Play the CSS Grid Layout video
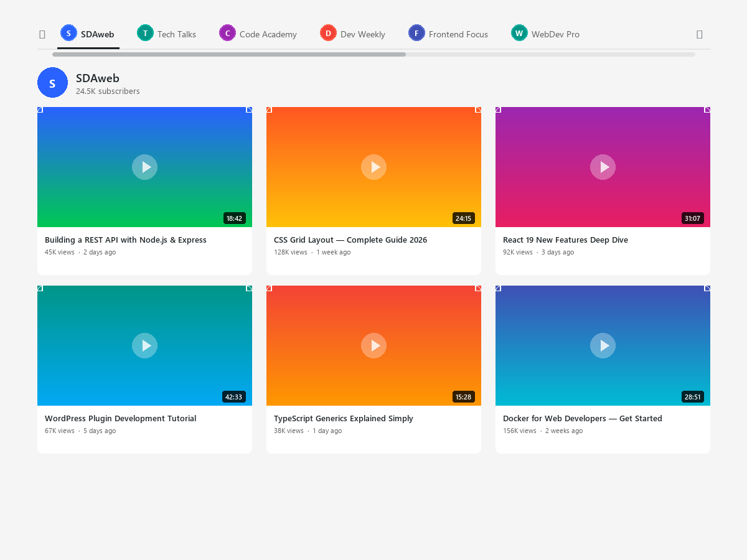This screenshot has height=560, width=747. click(374, 167)
